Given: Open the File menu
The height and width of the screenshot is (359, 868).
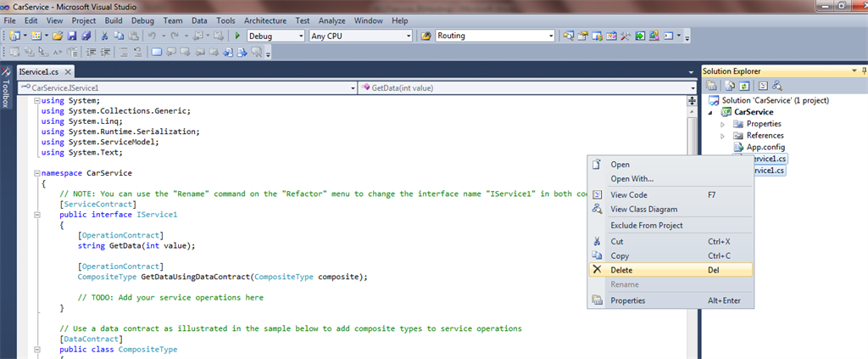Looking at the screenshot, I should [9, 20].
